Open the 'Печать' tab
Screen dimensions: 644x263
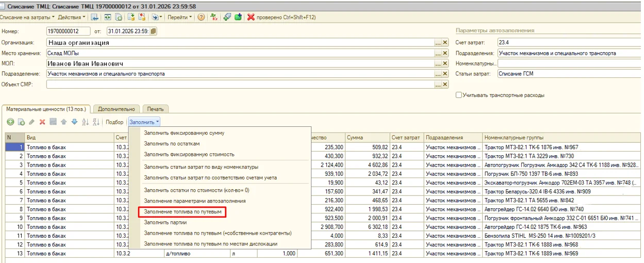tap(155, 109)
